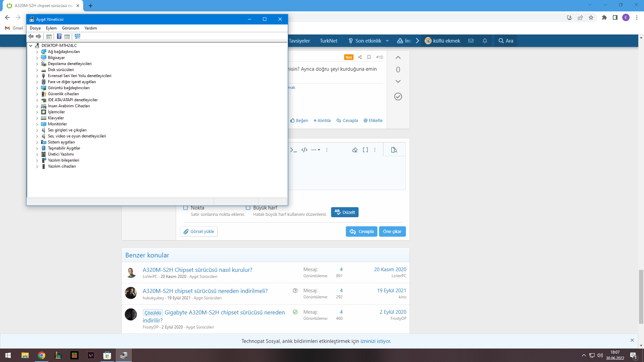Click the eraser remove-formatting editor icon
644x362 pixels.
click(x=355, y=150)
